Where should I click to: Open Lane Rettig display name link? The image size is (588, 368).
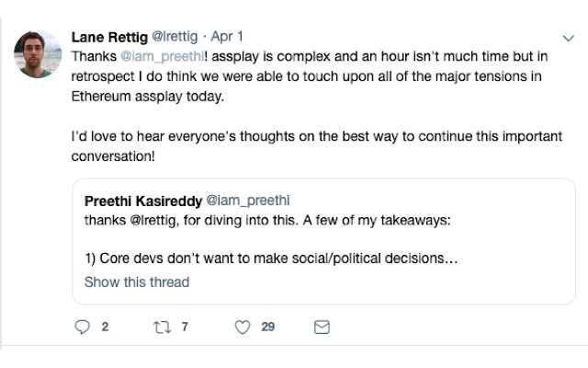pos(109,37)
